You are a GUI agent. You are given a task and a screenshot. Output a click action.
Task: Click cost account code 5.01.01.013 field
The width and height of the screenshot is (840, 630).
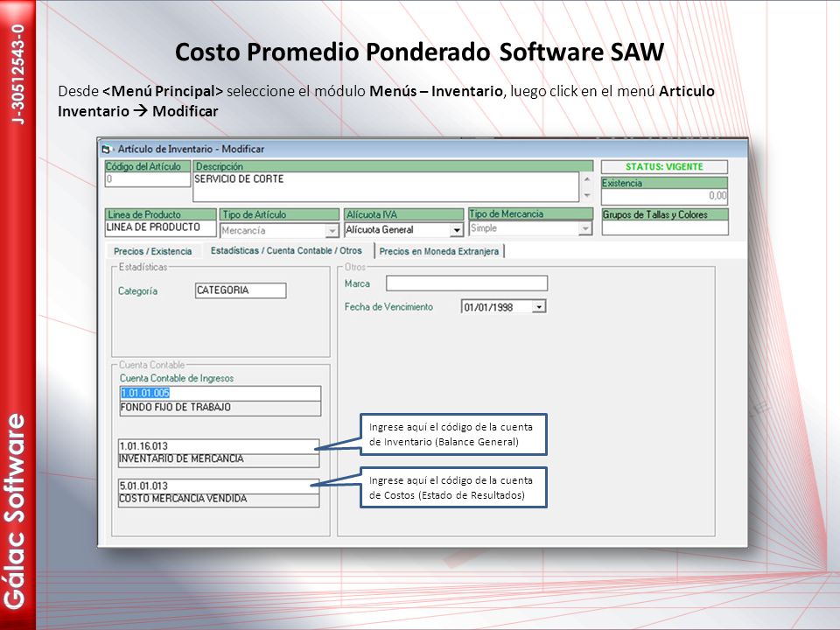[x=219, y=486]
